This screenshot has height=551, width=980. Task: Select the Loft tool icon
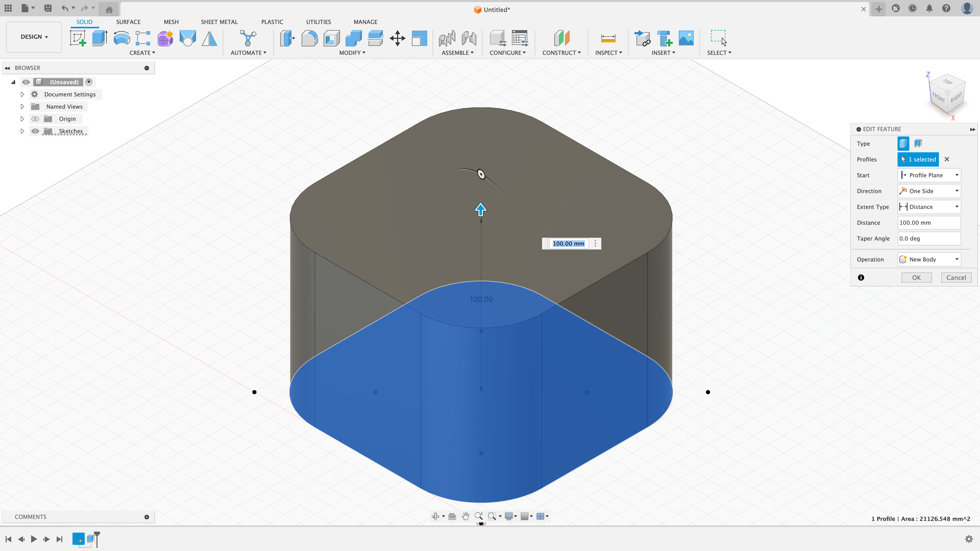[x=187, y=38]
